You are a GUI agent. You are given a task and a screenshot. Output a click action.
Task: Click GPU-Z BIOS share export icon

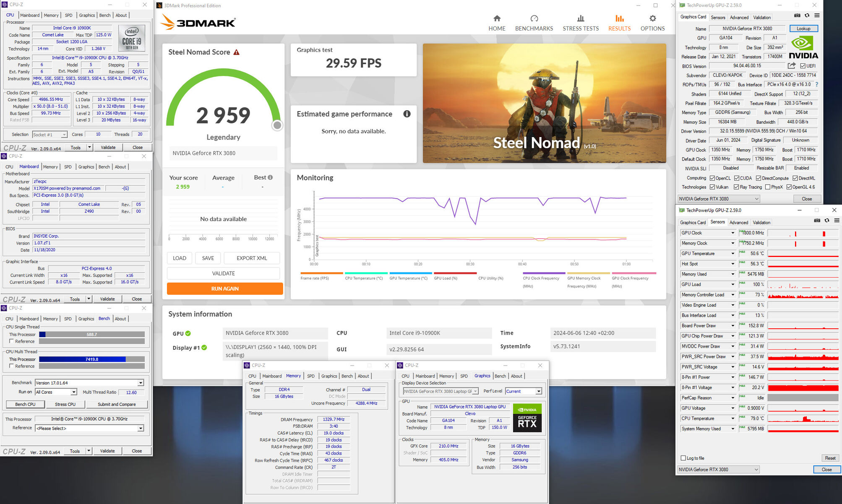(x=791, y=66)
